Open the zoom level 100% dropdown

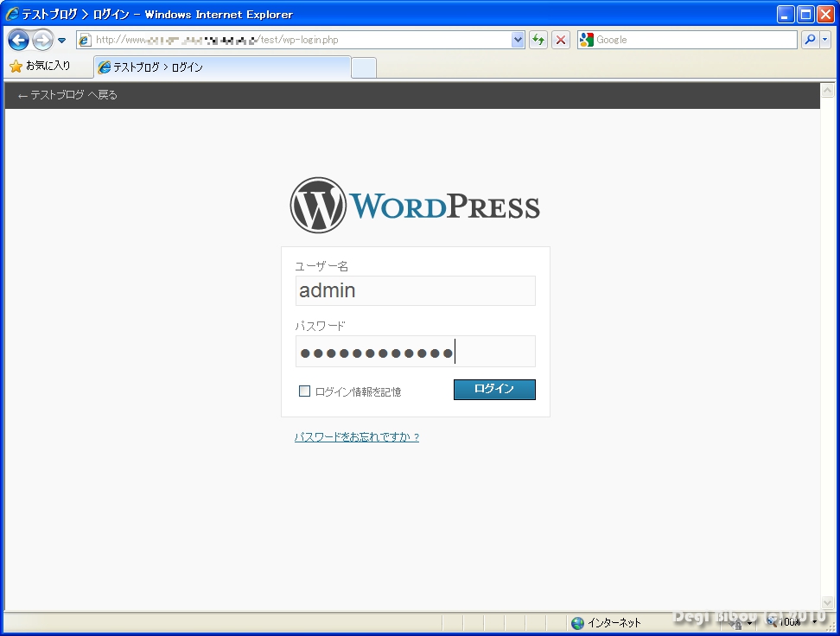coord(814,623)
